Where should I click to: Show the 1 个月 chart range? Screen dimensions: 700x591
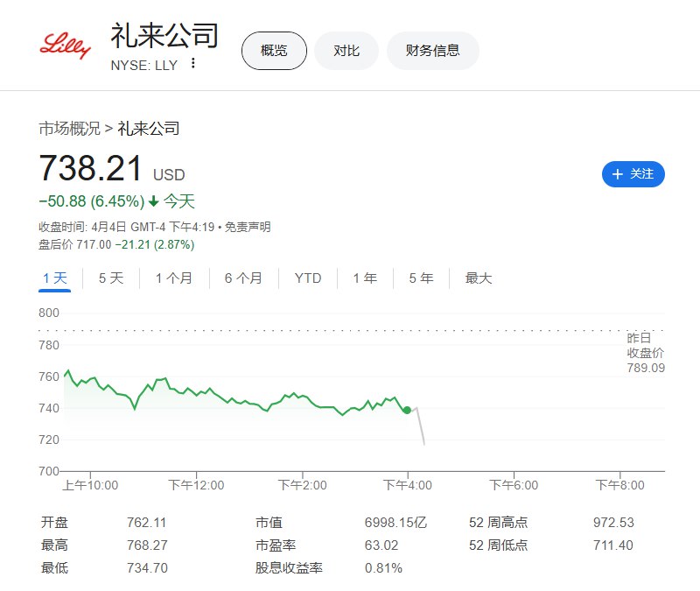(x=174, y=278)
